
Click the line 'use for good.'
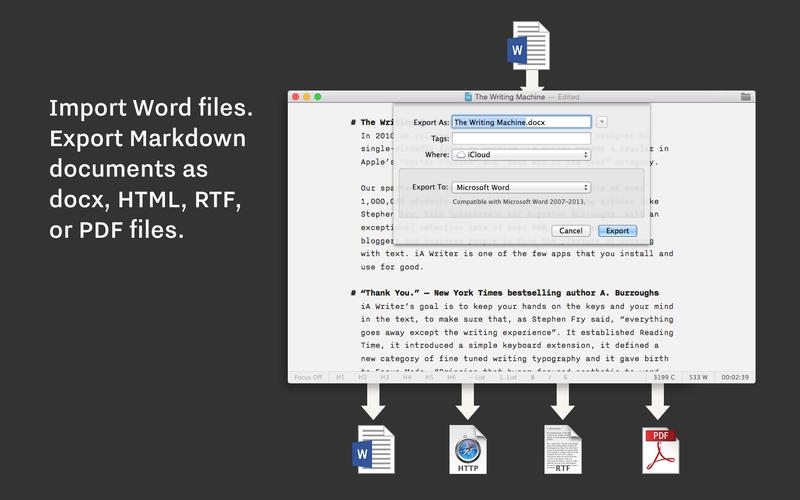click(392, 267)
